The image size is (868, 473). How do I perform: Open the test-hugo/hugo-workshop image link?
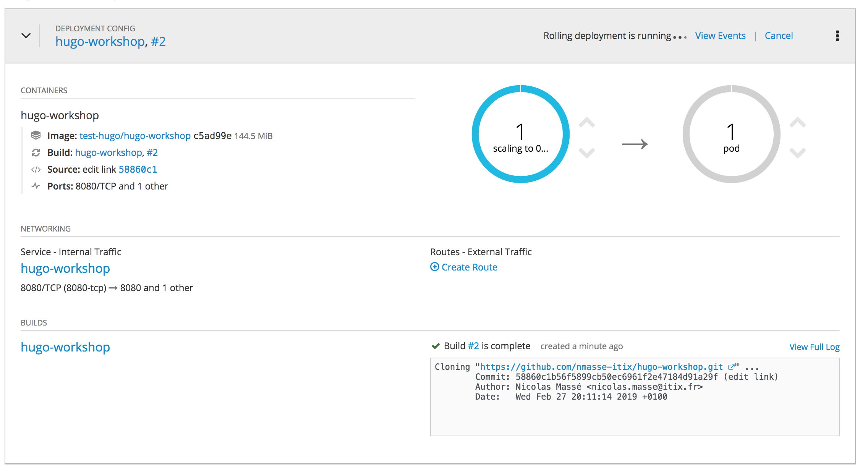tap(135, 136)
